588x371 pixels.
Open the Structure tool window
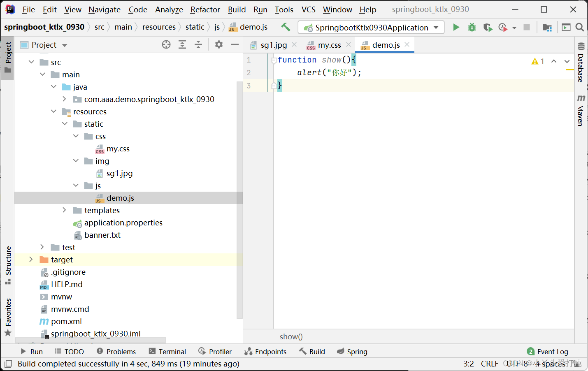[x=8, y=265]
